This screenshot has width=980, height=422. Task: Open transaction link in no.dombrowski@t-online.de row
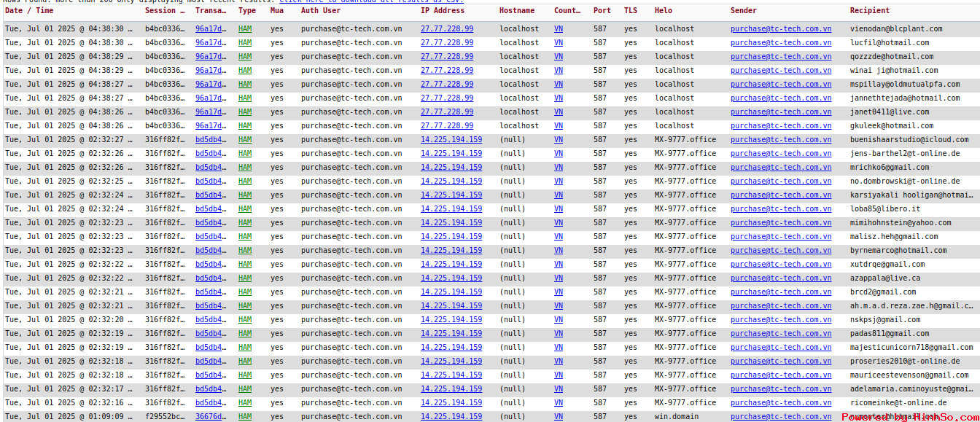pyautogui.click(x=211, y=181)
